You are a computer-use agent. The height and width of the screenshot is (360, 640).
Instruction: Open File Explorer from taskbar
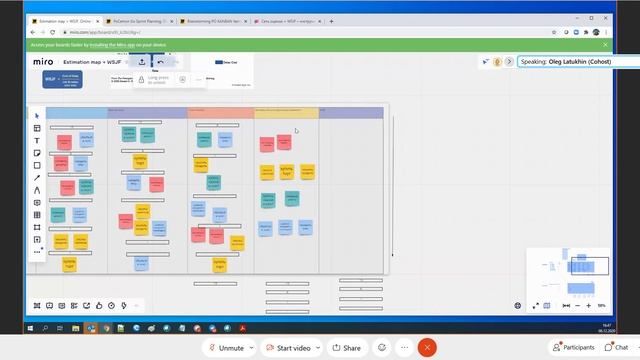pos(76,328)
